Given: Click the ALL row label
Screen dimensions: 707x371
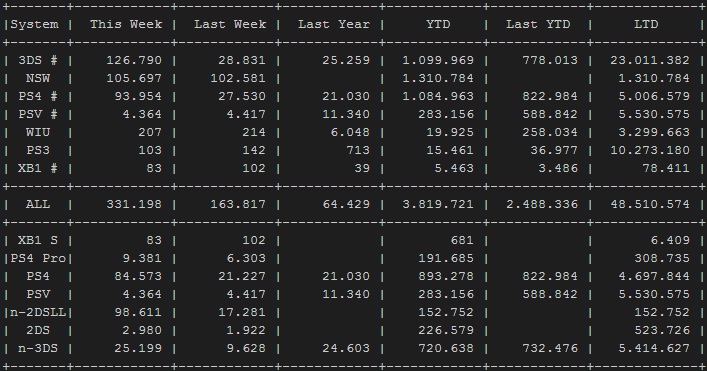Looking at the screenshot, I should [38, 205].
